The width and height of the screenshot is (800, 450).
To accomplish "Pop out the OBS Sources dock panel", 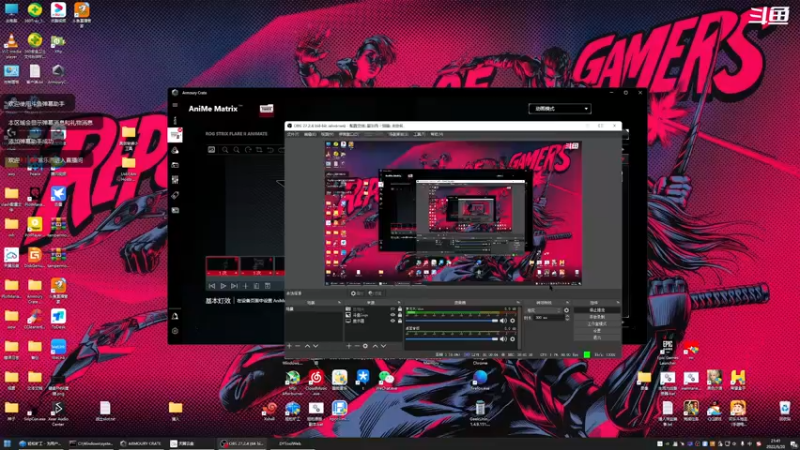I will (399, 303).
